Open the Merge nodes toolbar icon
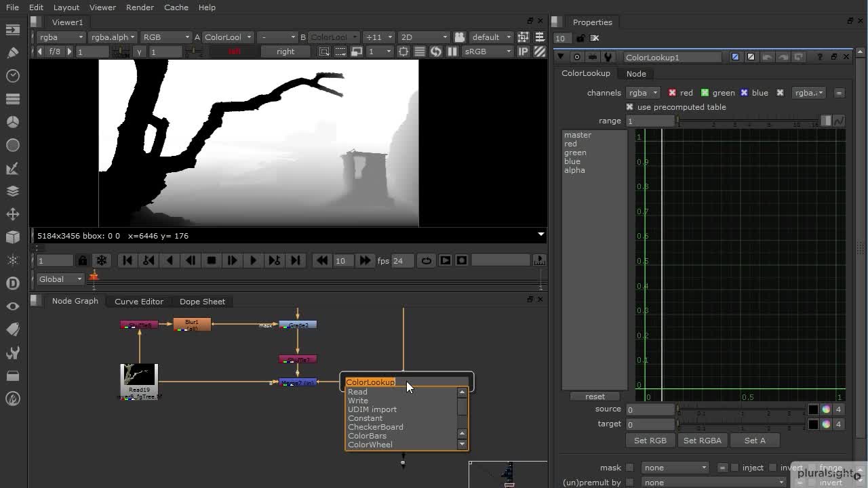Viewport: 868px width, 488px height. click(x=13, y=191)
